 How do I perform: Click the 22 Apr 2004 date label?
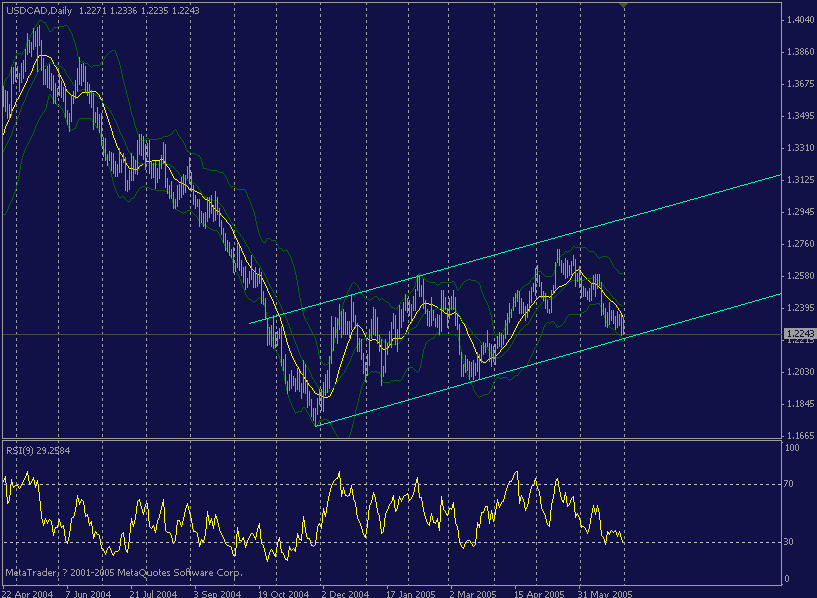coord(36,588)
